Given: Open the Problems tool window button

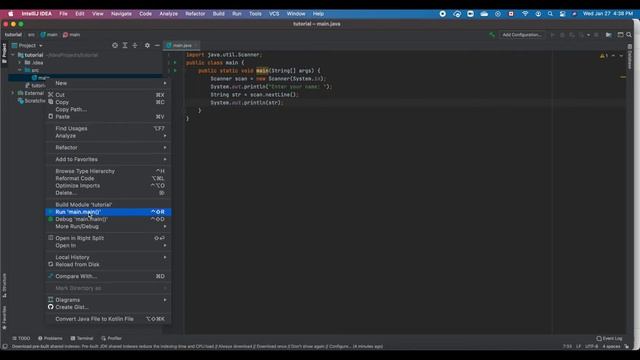Looking at the screenshot, I should (x=50, y=338).
